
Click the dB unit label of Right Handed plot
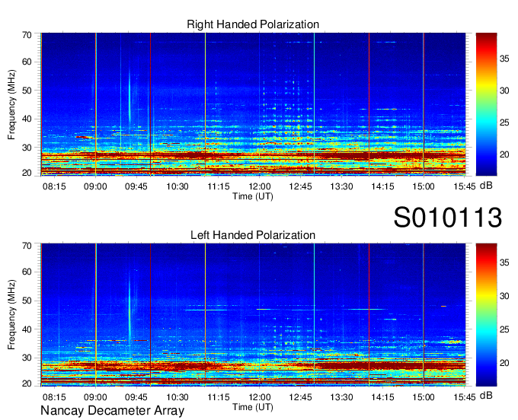click(486, 186)
